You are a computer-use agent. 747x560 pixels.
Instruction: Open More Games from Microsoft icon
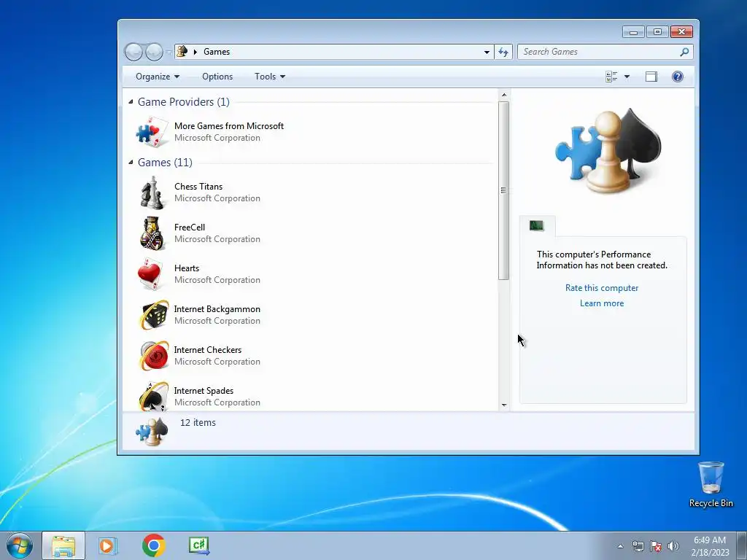tap(152, 132)
